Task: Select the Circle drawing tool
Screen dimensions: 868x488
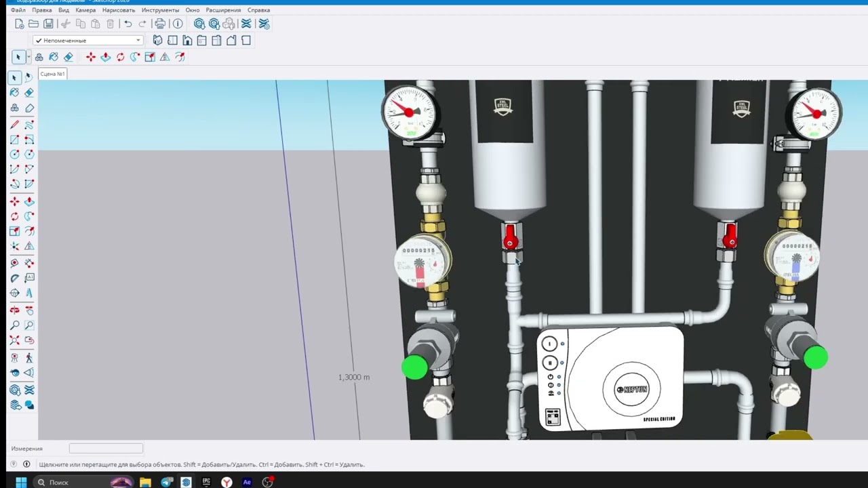Action: pyautogui.click(x=14, y=155)
